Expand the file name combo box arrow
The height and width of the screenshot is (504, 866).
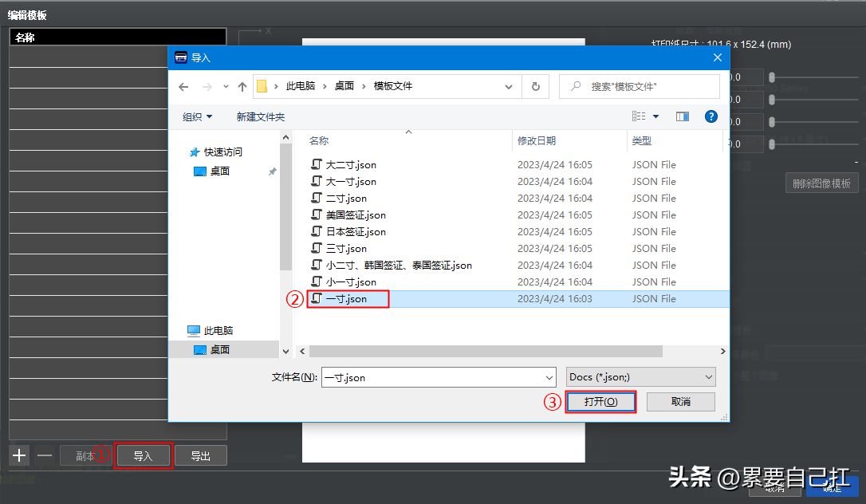click(x=549, y=377)
